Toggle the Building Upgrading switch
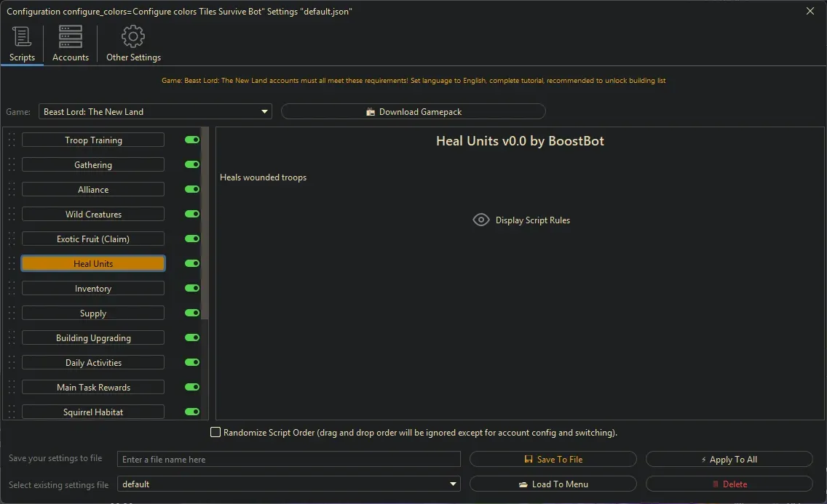Screen dimensions: 827x504 tap(192, 337)
